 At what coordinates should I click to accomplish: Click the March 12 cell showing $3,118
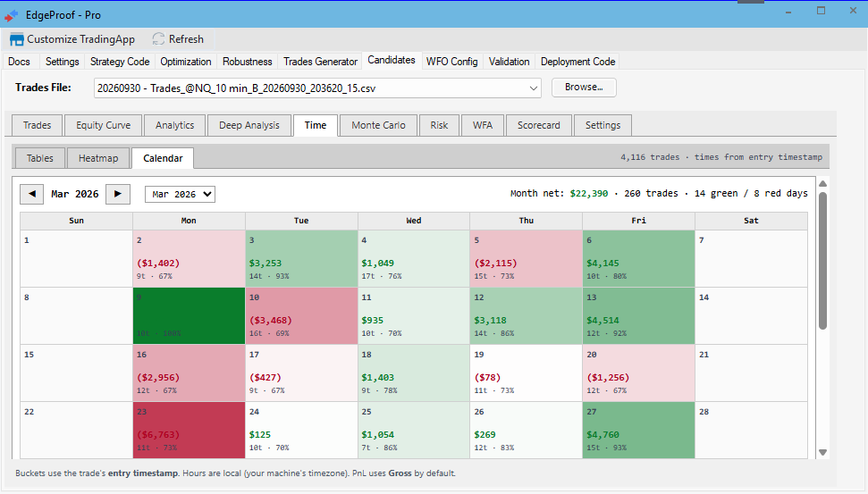point(527,316)
